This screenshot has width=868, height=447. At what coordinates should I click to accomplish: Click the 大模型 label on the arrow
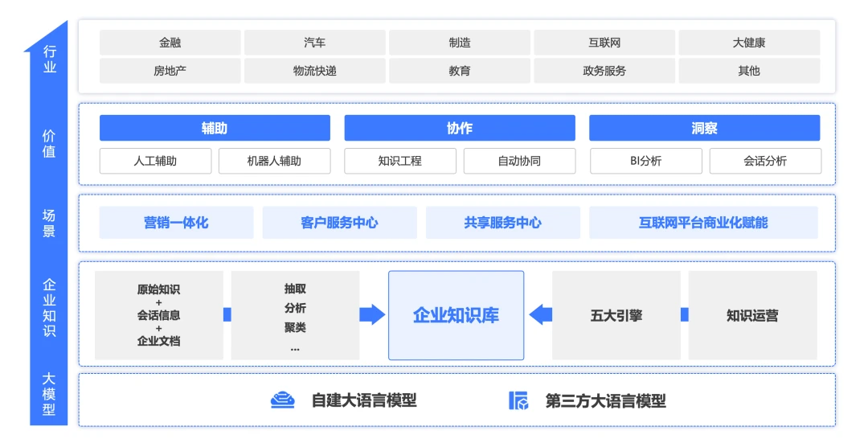click(49, 394)
